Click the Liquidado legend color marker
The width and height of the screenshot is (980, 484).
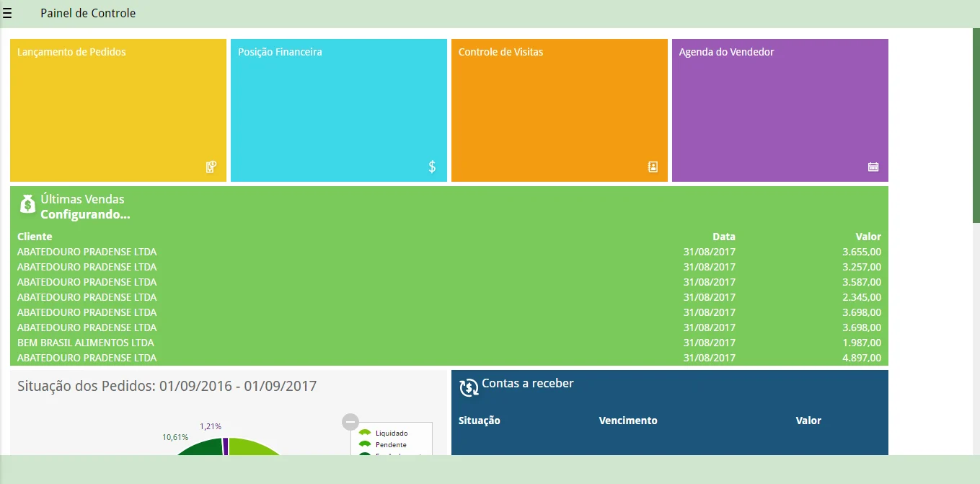point(365,433)
